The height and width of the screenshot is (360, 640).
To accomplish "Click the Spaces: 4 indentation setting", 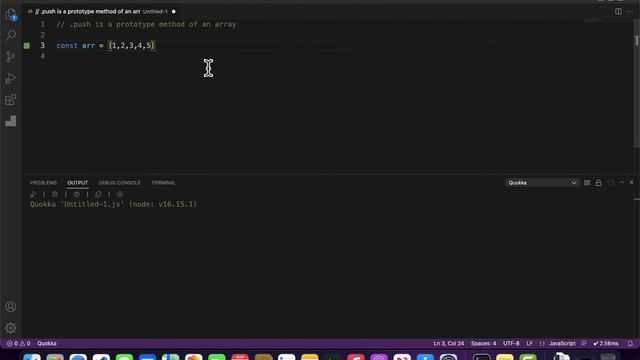I will pyautogui.click(x=483, y=344).
